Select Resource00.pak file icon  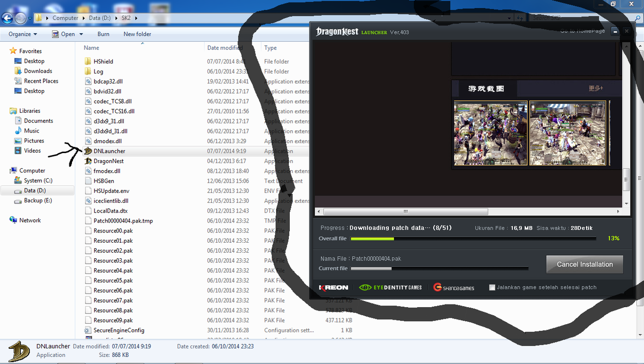click(88, 231)
